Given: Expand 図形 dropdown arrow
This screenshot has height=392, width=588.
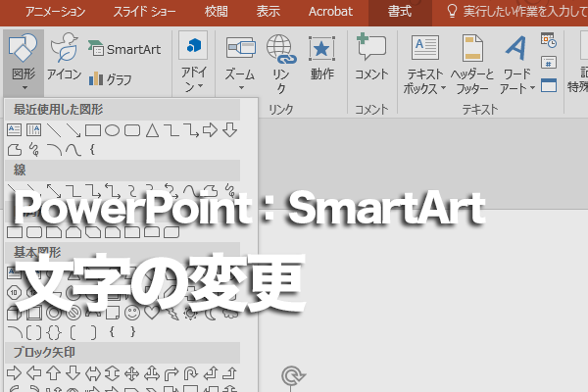Looking at the screenshot, I should 24,88.
